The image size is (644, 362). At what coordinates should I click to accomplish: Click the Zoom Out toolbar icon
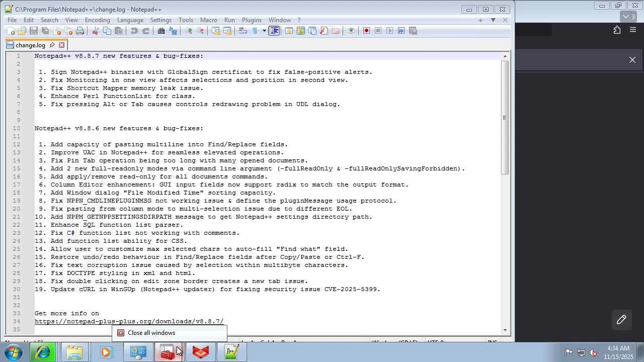(x=200, y=31)
